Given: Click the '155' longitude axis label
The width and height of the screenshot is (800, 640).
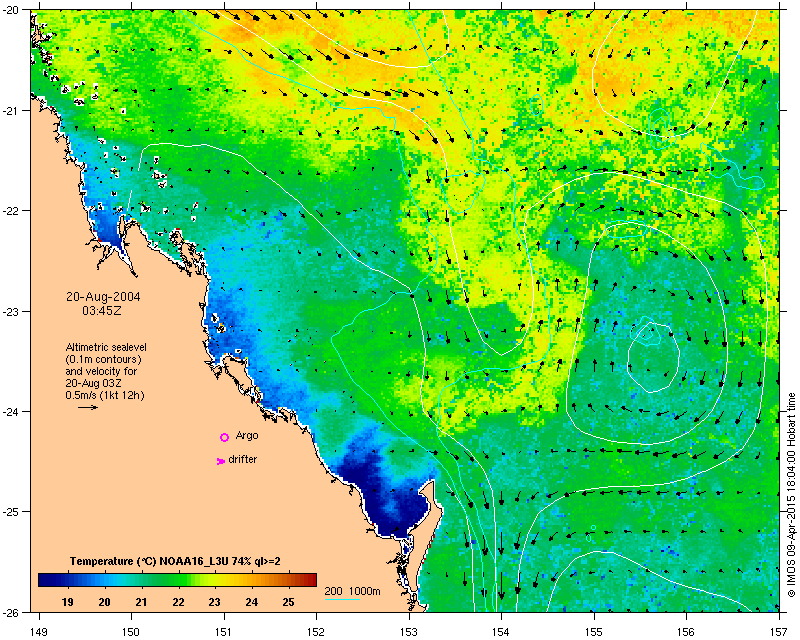Looking at the screenshot, I should [594, 632].
